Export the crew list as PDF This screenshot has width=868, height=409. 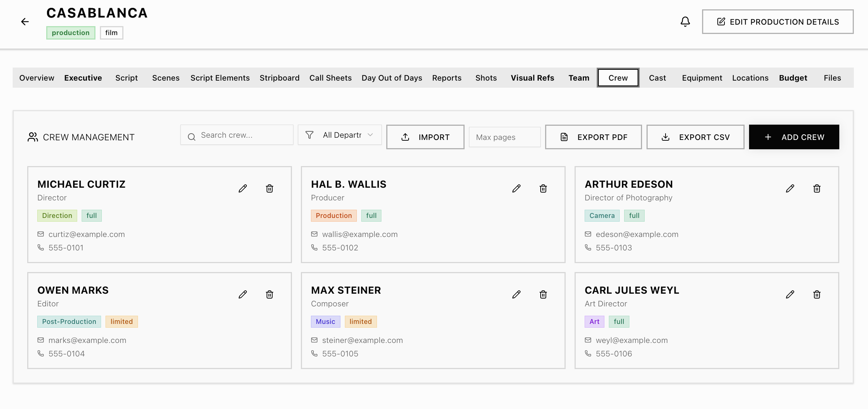pos(593,137)
